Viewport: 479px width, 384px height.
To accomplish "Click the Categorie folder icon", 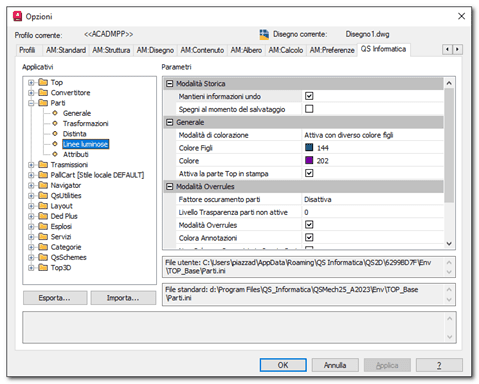I will [43, 247].
